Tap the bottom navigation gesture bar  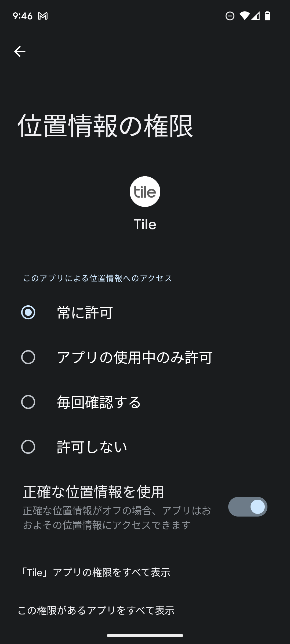(x=145, y=635)
